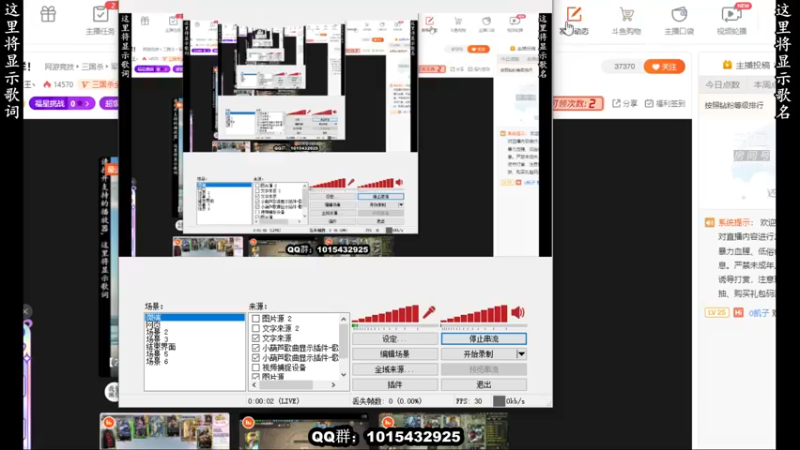800x450 pixels.
Task: Switch to the 今日点数 tab
Action: coord(722,85)
